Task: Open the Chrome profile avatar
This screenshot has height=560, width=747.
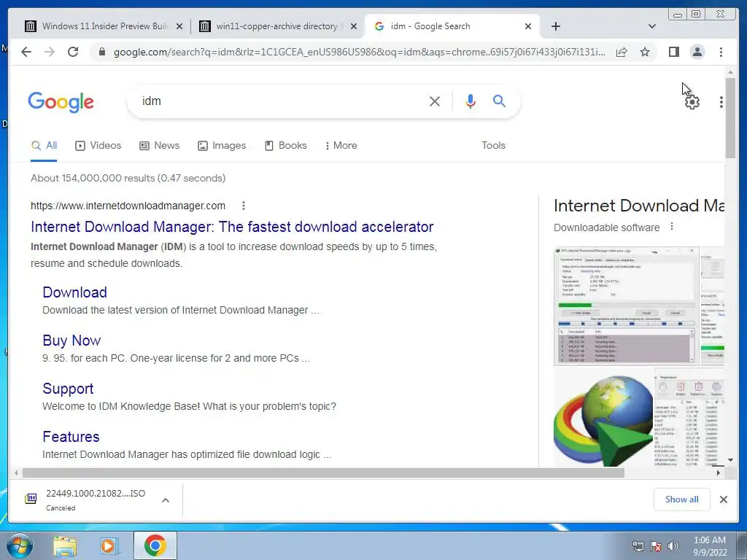Action: pos(697,52)
